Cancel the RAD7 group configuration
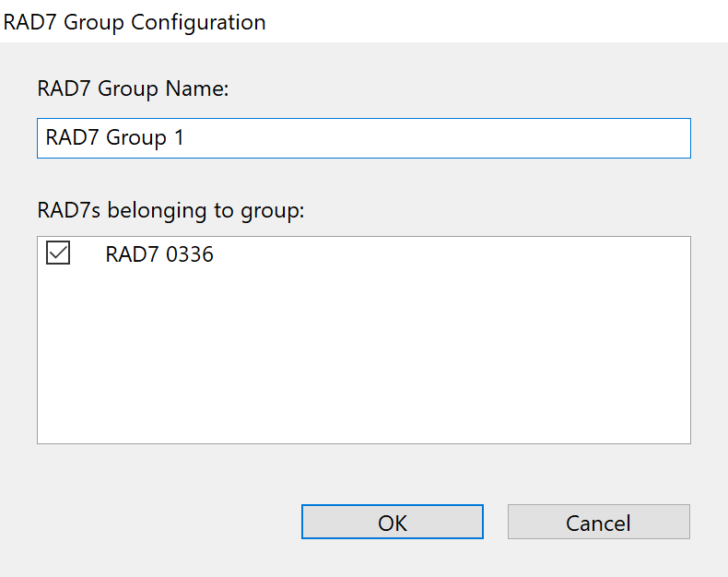The height and width of the screenshot is (577, 728). pos(598,522)
